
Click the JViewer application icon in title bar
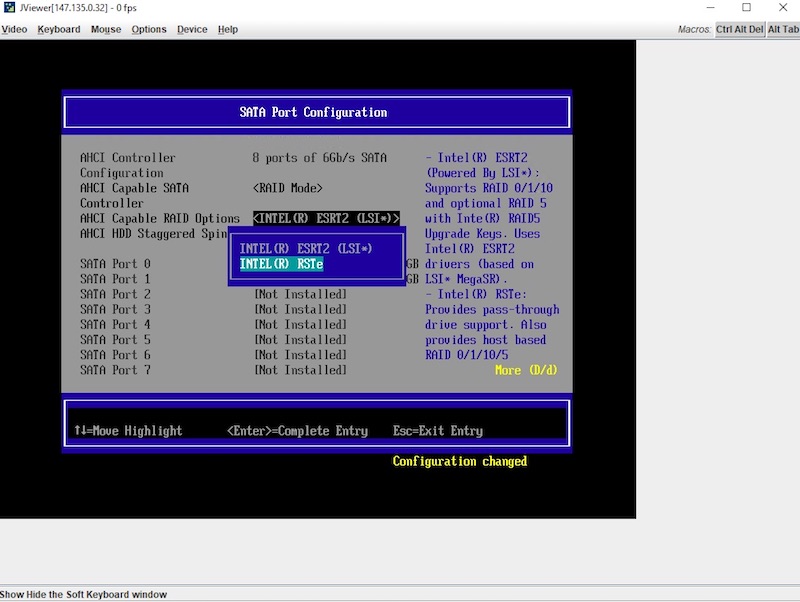pyautogui.click(x=9, y=8)
